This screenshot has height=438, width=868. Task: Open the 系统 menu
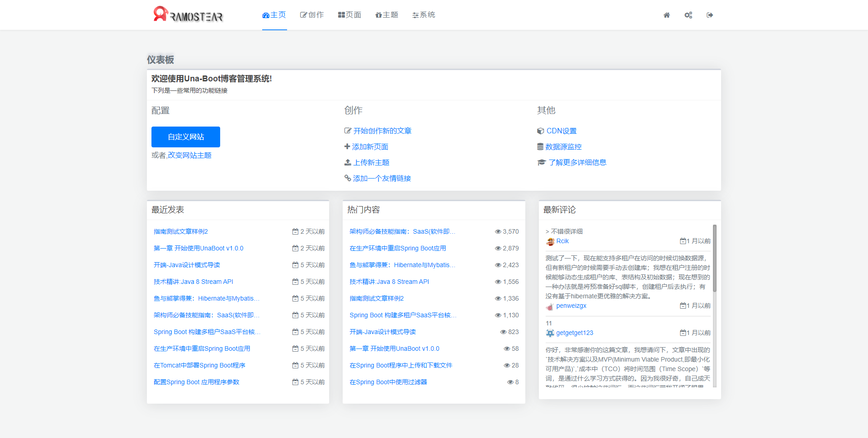(424, 15)
